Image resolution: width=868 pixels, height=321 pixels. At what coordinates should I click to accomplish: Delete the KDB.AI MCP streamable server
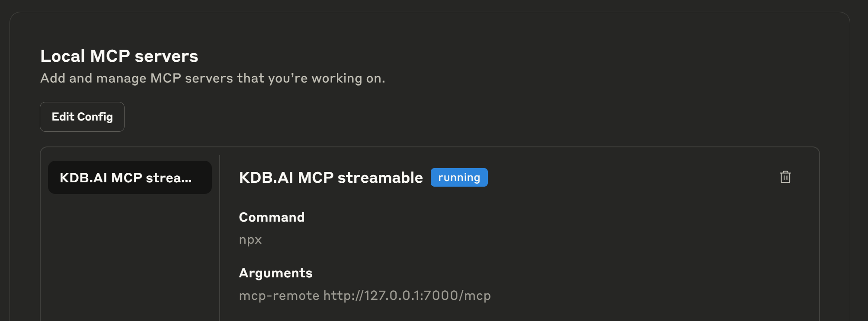(785, 177)
